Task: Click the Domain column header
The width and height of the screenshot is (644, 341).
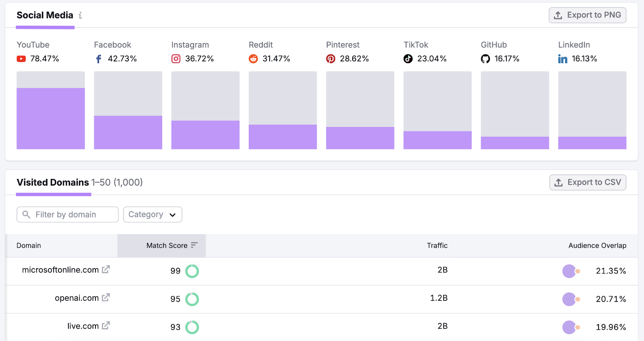Action: point(29,246)
